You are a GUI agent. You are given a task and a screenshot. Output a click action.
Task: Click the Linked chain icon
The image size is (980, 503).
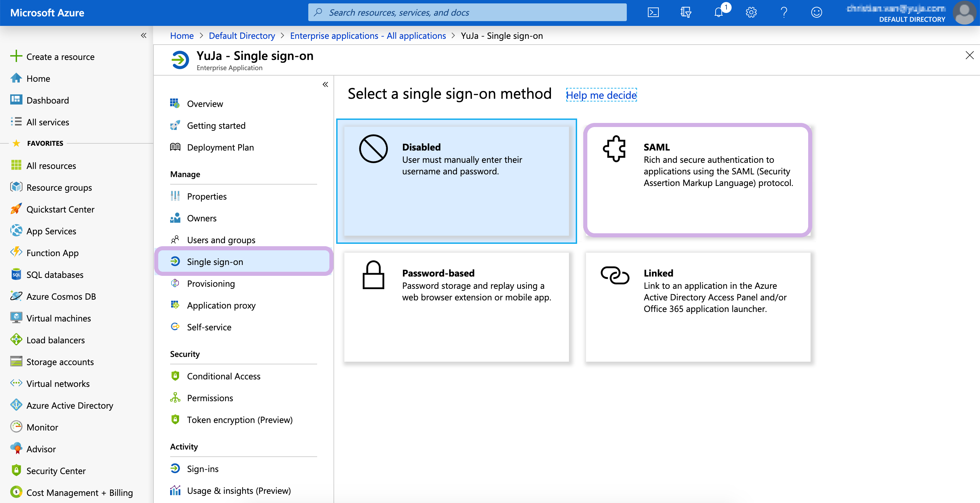pos(615,275)
